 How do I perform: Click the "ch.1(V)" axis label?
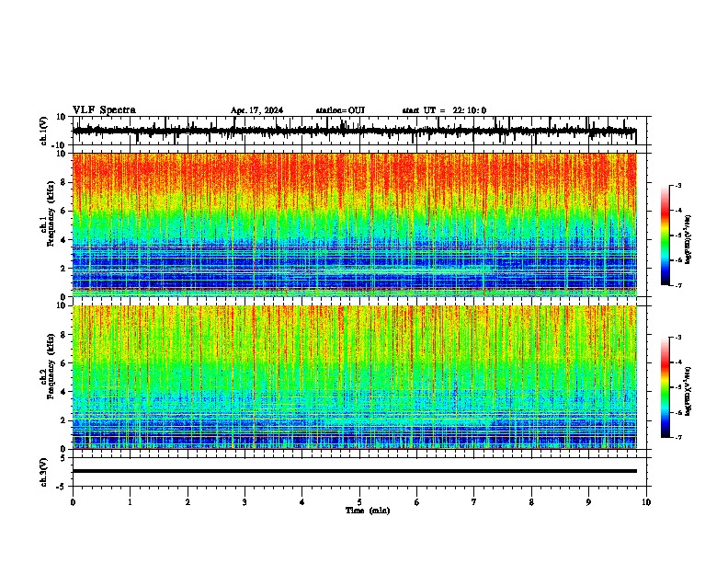point(43,131)
